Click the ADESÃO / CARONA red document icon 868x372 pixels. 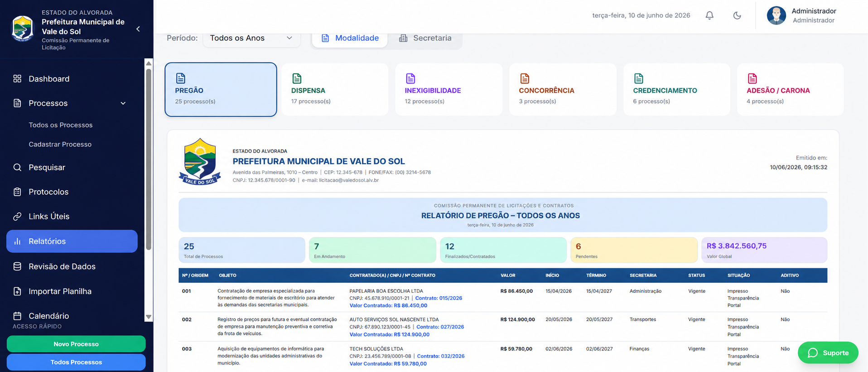point(752,78)
